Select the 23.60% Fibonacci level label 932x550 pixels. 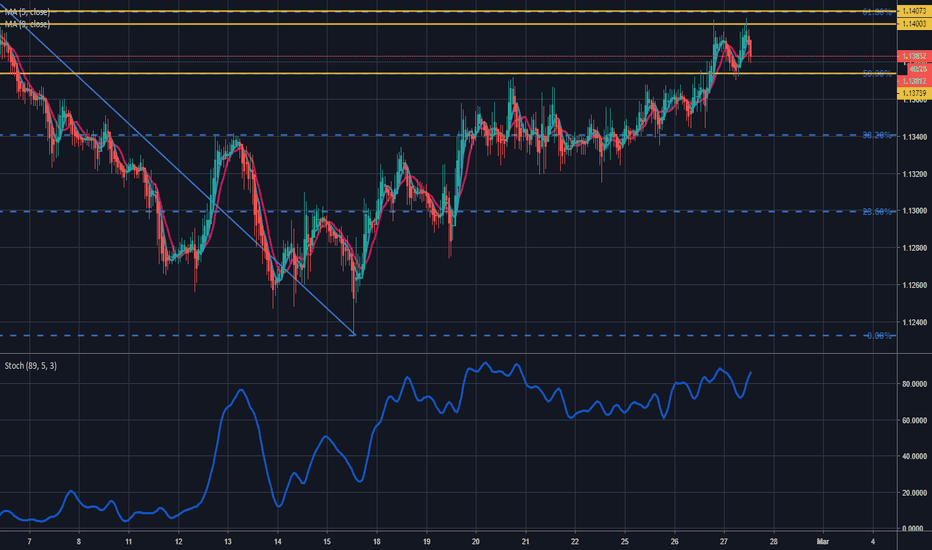click(877, 212)
